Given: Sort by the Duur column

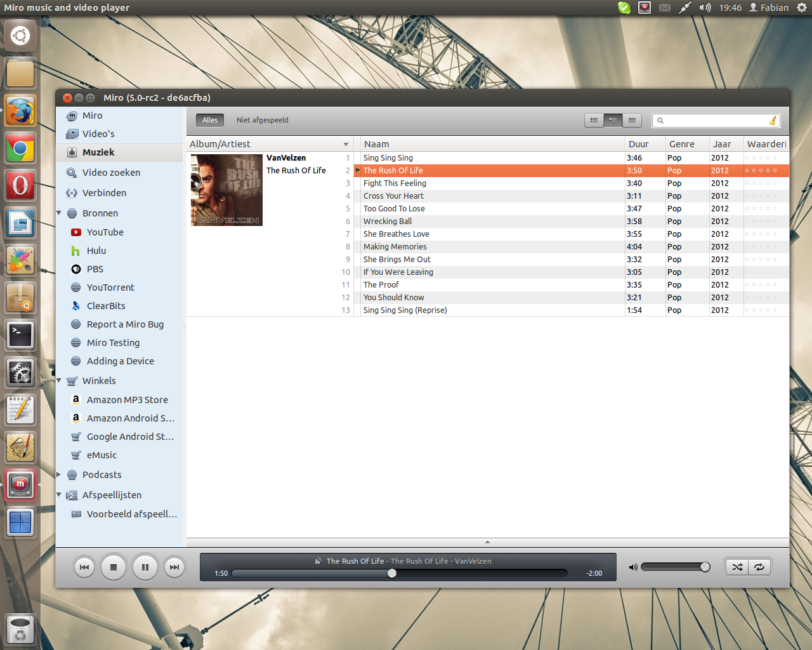Looking at the screenshot, I should (x=645, y=144).
